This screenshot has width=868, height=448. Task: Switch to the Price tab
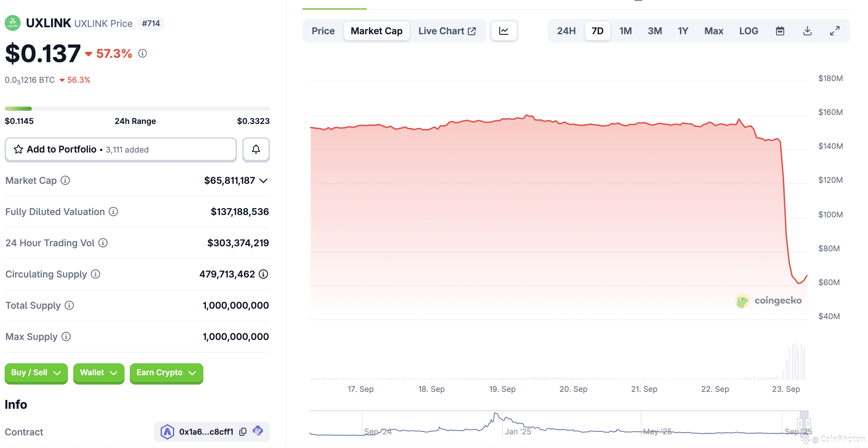pyautogui.click(x=323, y=31)
